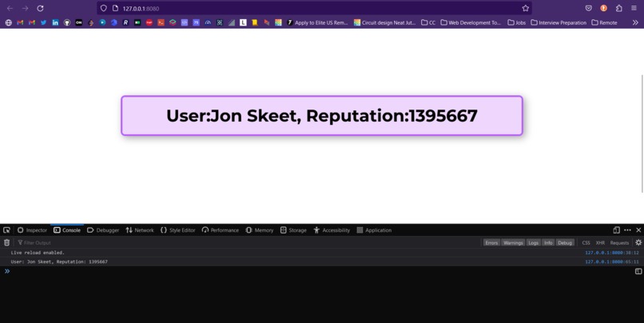
Task: Open the Network tab
Action: 140,230
